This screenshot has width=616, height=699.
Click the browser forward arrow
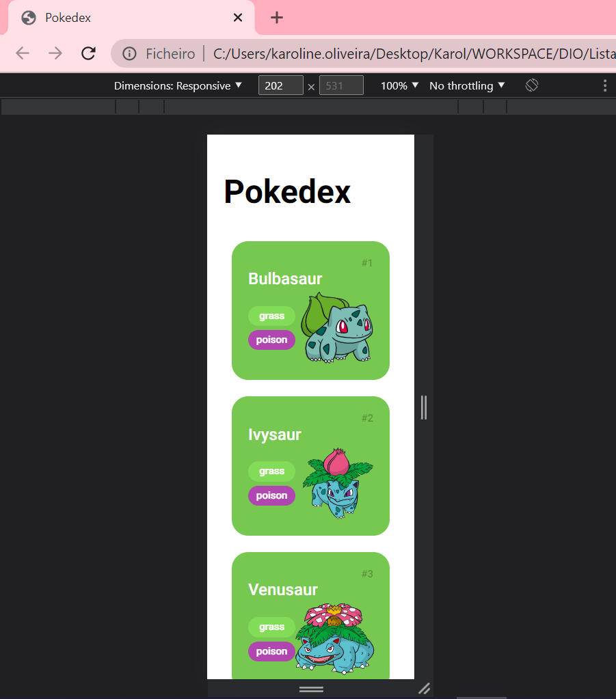point(55,53)
